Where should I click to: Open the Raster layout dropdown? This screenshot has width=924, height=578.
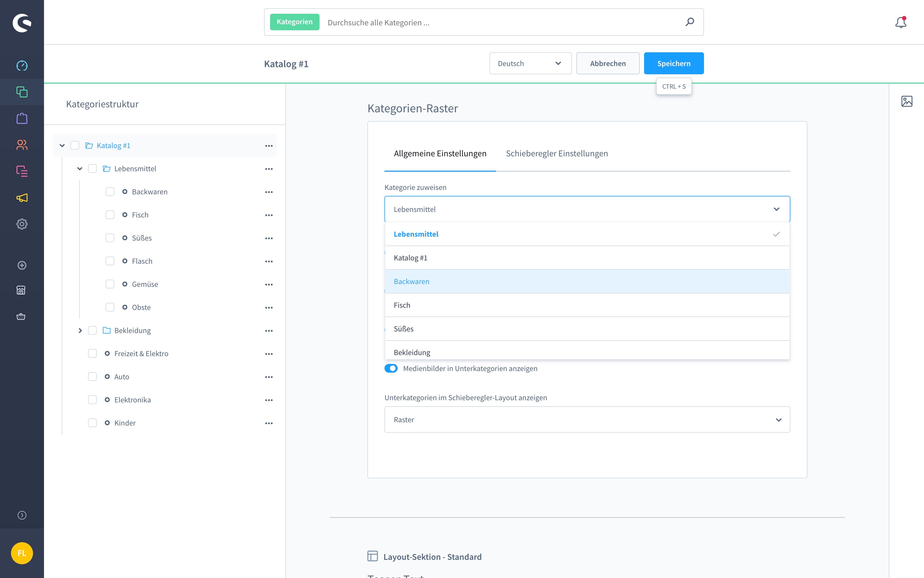(587, 419)
